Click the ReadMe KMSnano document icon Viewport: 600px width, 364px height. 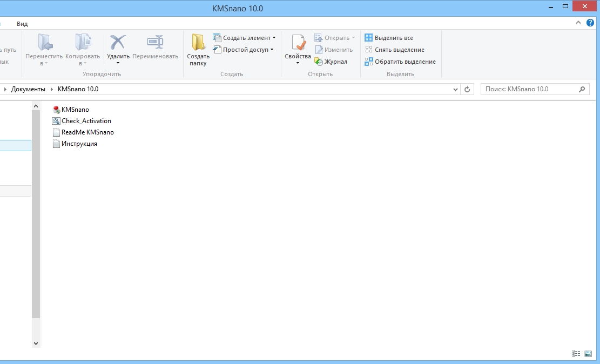click(56, 132)
